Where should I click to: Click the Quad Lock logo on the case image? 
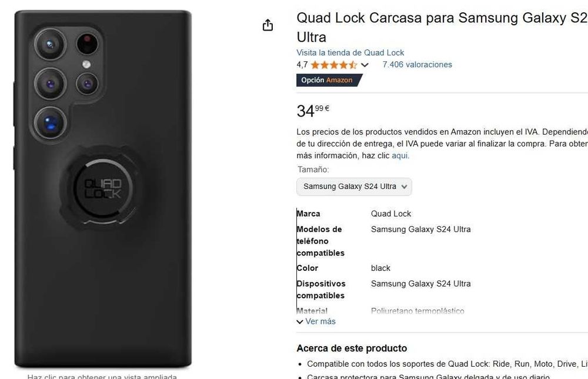pyautogui.click(x=103, y=189)
